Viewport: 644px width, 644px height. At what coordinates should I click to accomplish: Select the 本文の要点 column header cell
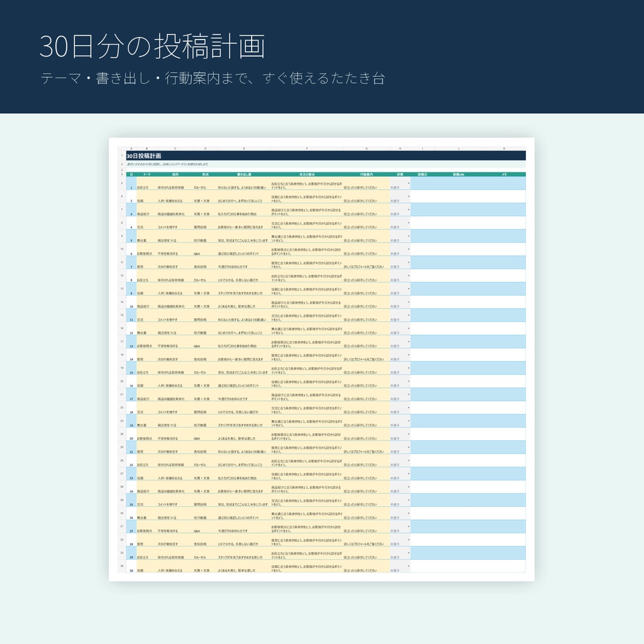307,175
